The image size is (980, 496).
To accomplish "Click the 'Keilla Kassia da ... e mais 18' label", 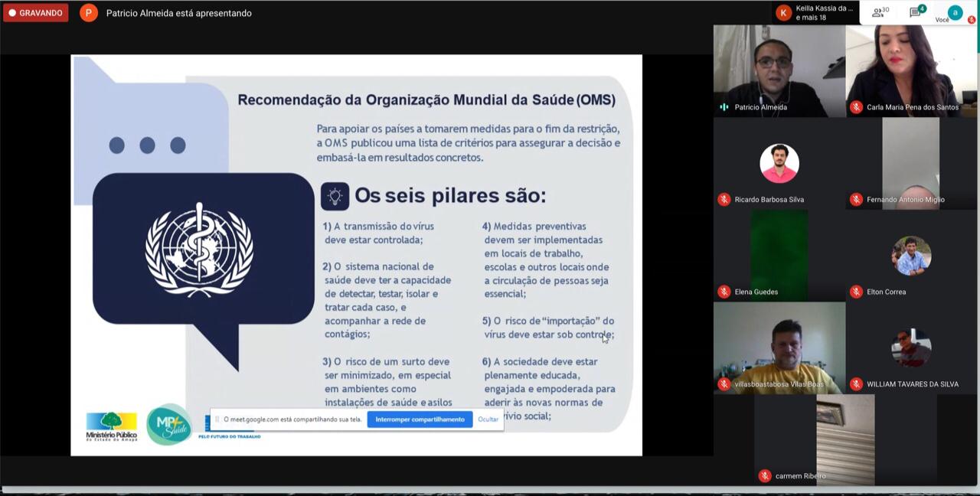I will (824, 13).
